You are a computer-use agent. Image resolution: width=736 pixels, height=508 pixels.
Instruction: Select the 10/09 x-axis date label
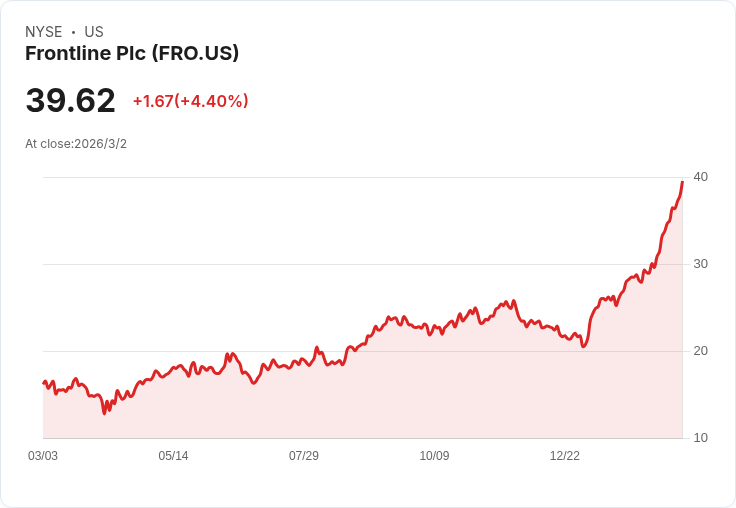click(434, 456)
